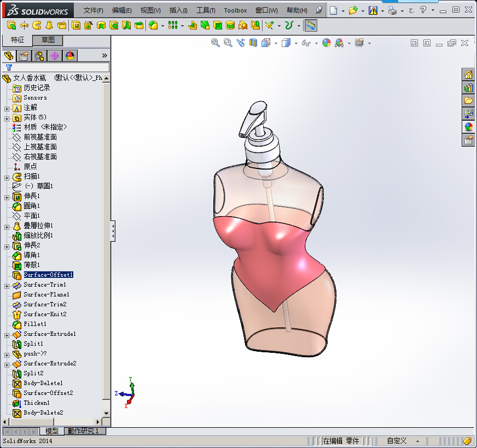The width and height of the screenshot is (477, 448).
Task: Open the 文件(F) menu
Action: pyautogui.click(x=94, y=10)
